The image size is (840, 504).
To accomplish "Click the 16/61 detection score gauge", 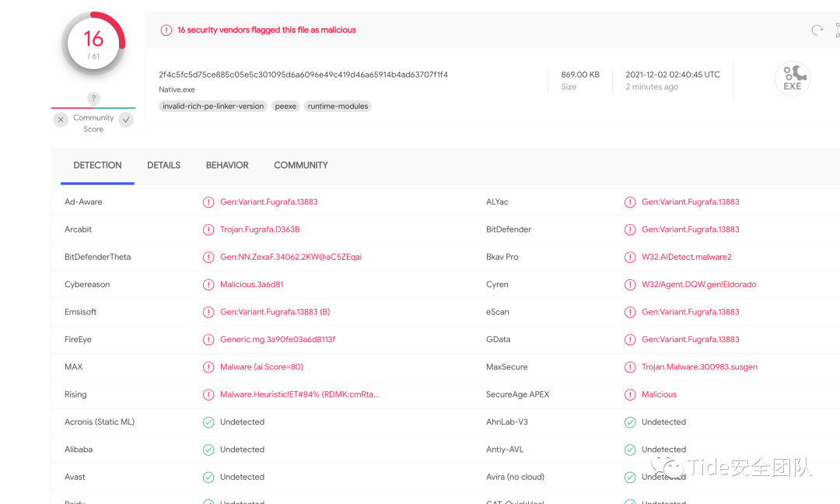I will point(93,44).
